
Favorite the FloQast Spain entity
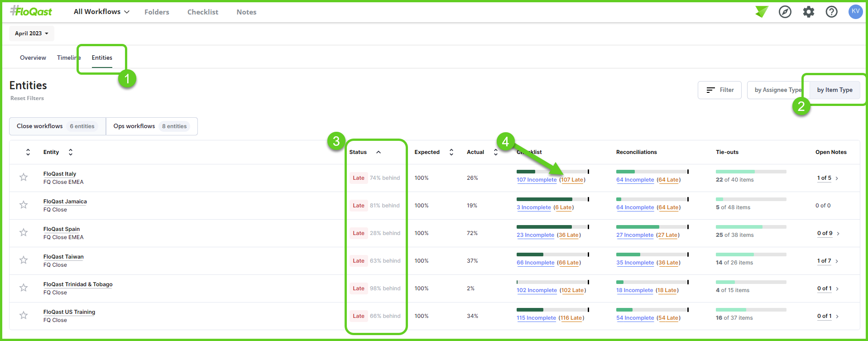(24, 233)
